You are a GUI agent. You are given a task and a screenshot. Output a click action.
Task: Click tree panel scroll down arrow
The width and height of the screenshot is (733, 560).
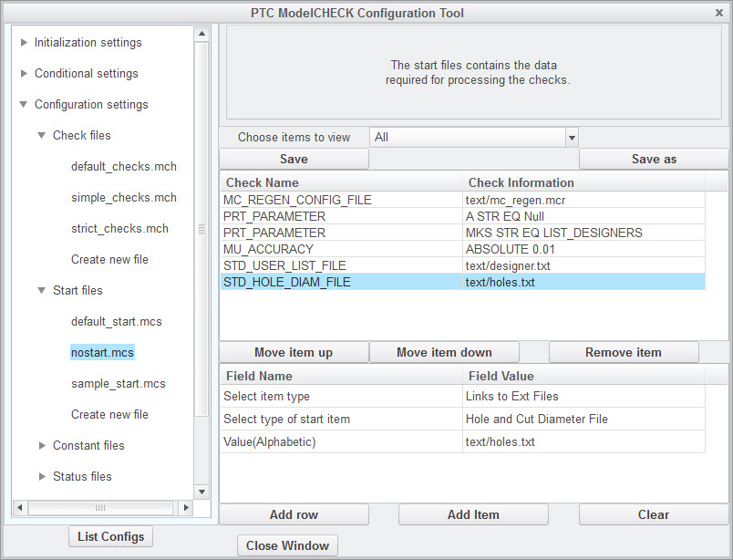click(201, 492)
